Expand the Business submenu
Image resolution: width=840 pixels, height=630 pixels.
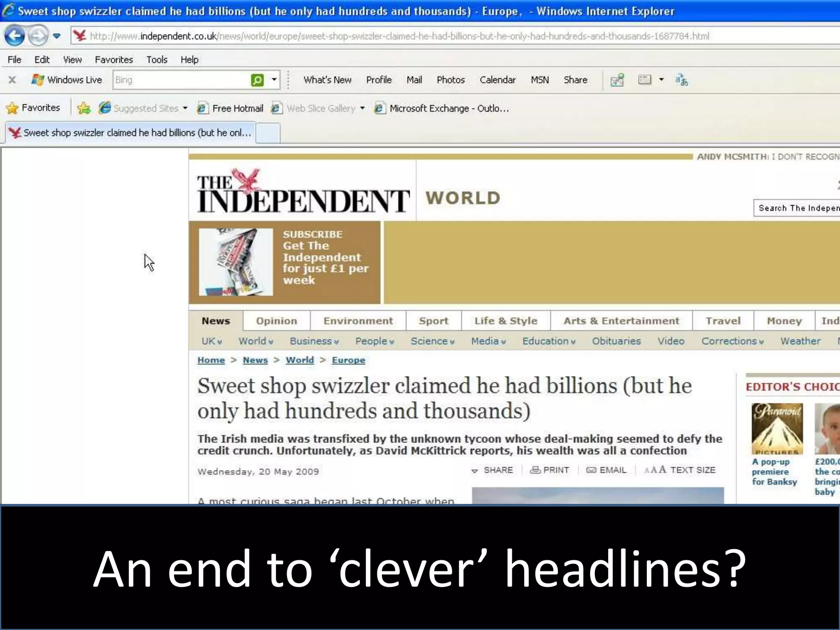pyautogui.click(x=314, y=341)
